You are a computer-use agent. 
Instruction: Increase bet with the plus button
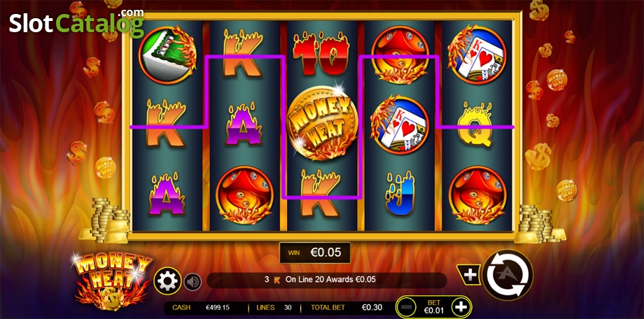(461, 306)
